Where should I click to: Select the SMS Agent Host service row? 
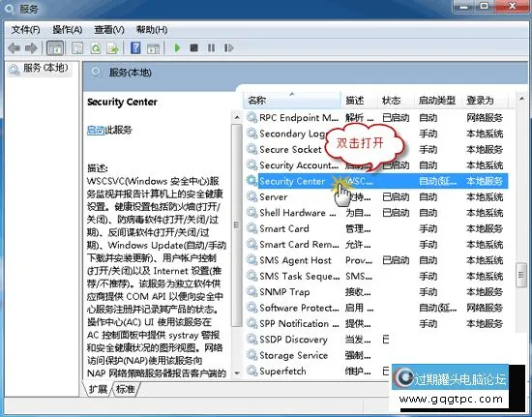(x=376, y=260)
